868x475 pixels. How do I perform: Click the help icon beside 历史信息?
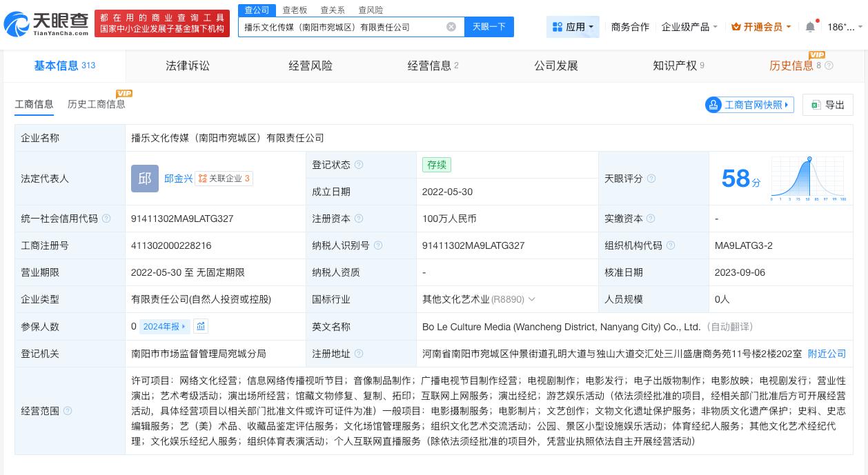[x=829, y=65]
